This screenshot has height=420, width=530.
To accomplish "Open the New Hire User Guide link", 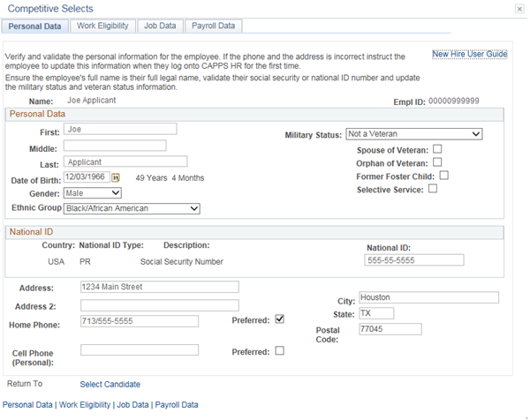I will (x=469, y=54).
